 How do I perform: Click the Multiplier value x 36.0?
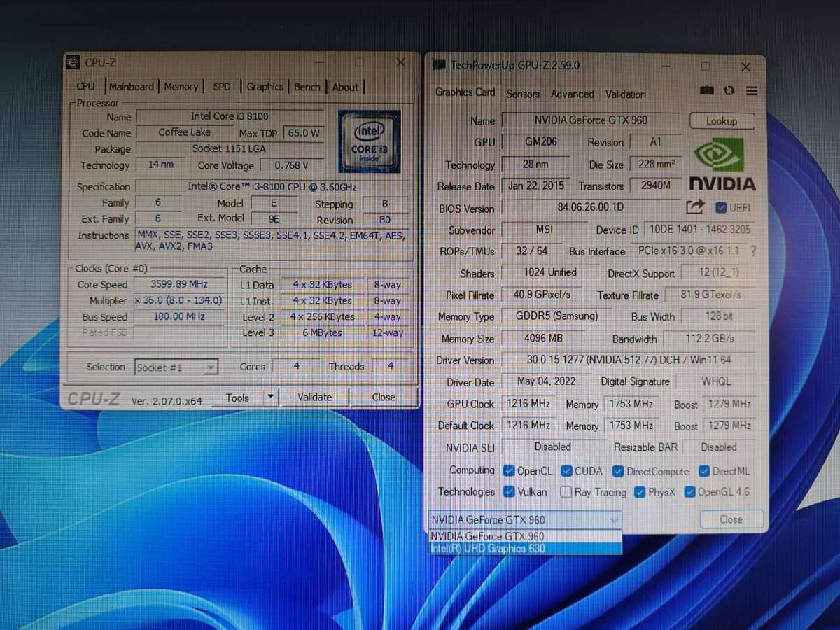(x=179, y=300)
